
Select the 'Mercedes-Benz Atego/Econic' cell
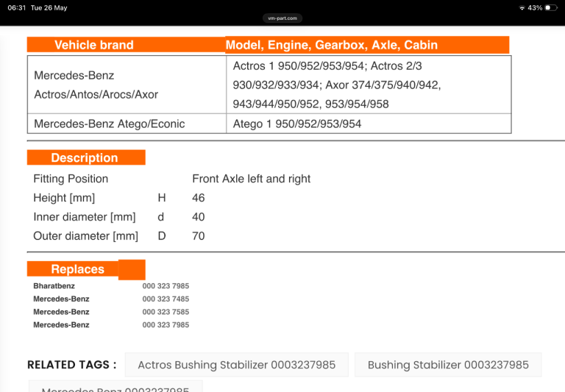127,124
